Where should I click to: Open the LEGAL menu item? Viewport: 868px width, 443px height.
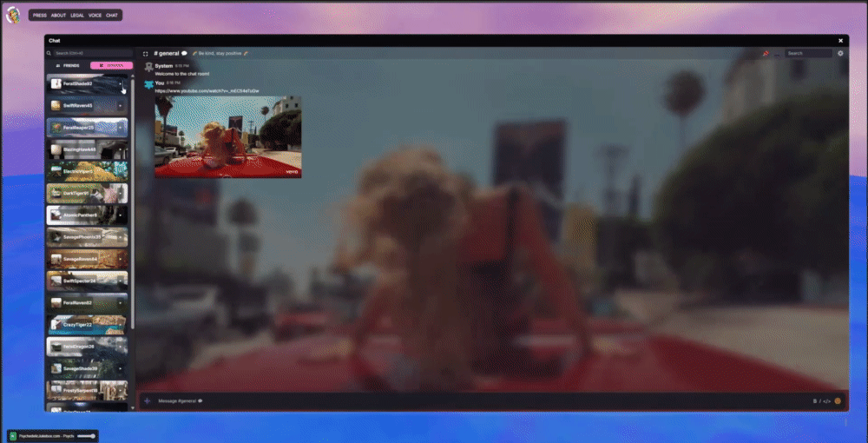[x=77, y=16]
